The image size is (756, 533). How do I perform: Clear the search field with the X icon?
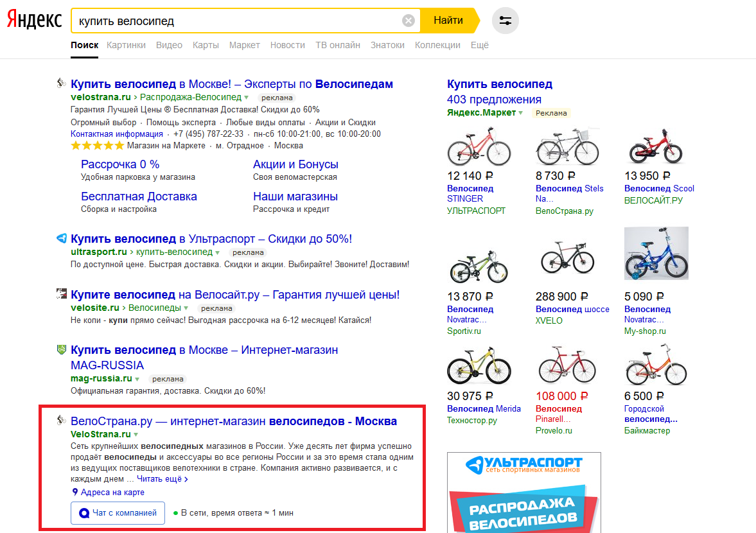[x=409, y=21]
